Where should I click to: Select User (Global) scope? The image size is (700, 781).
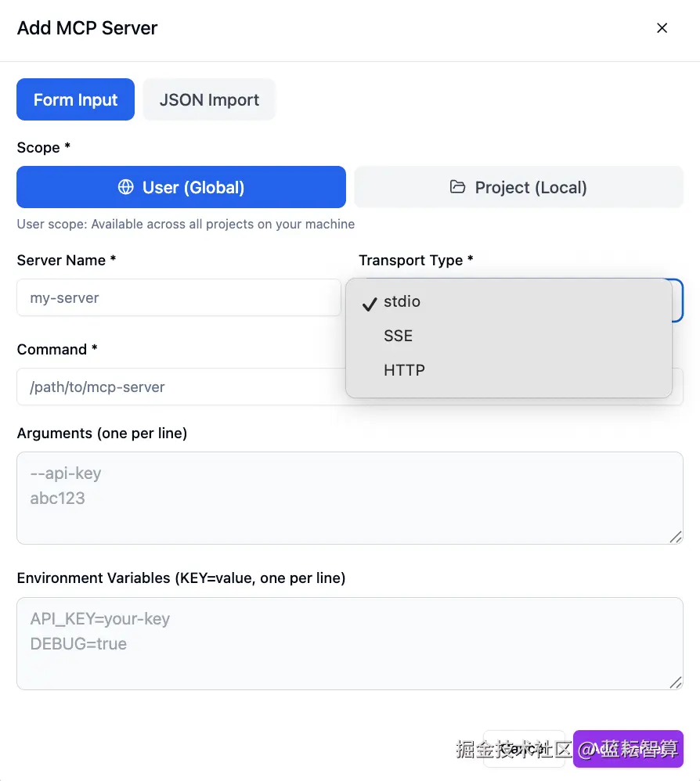click(x=181, y=187)
